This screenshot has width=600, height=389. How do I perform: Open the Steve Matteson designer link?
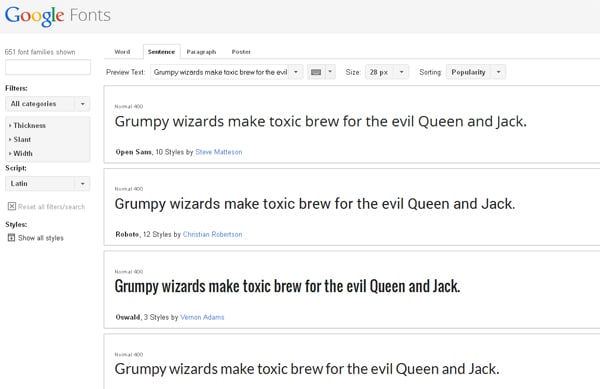point(218,152)
